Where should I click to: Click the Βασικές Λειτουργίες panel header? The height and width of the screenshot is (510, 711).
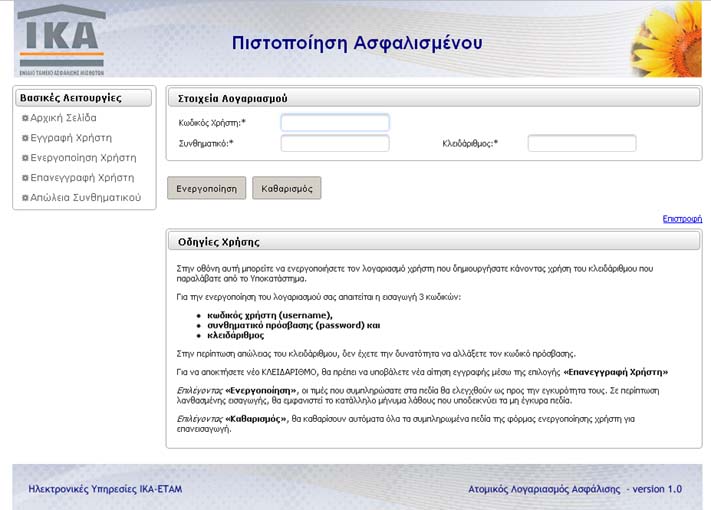point(83,98)
